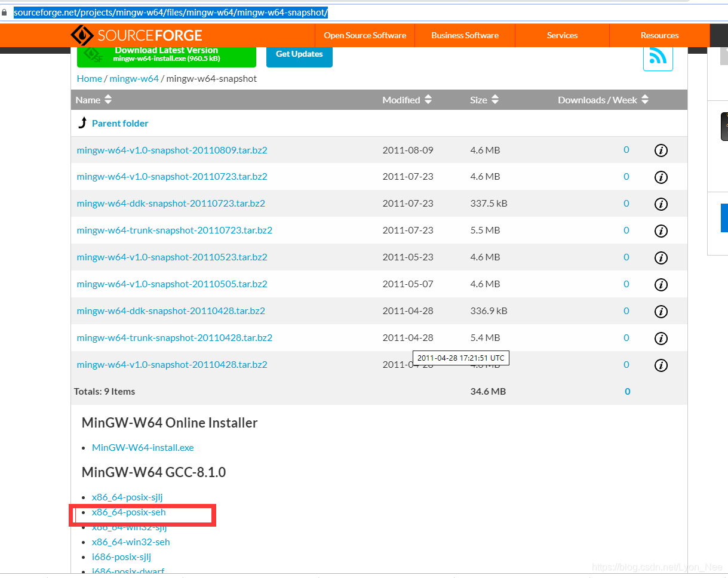Open the Services menu
Screen dimensions: 728x578
[x=562, y=35]
